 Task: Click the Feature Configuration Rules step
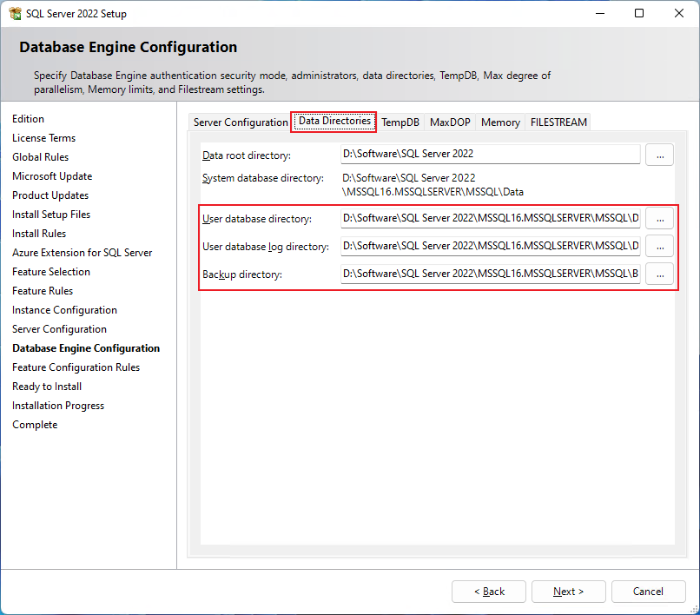coord(76,367)
